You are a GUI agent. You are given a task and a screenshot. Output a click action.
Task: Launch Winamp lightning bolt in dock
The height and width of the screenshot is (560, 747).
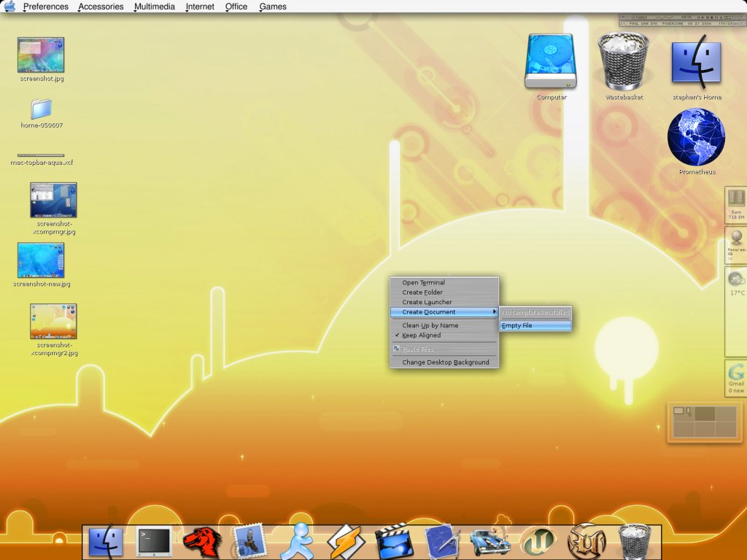pyautogui.click(x=346, y=542)
